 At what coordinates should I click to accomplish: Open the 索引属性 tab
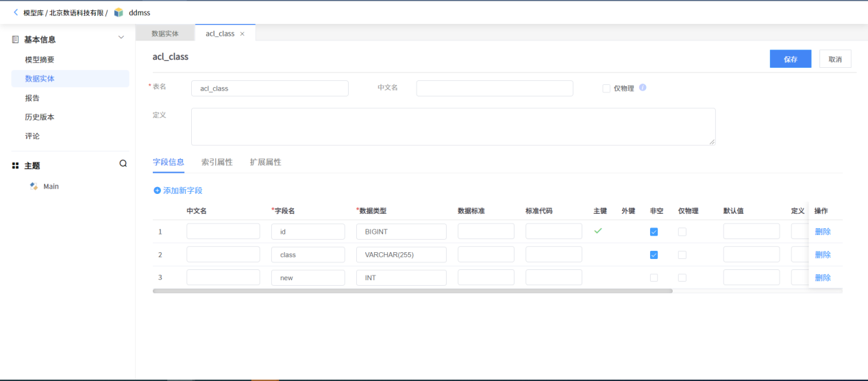click(217, 162)
